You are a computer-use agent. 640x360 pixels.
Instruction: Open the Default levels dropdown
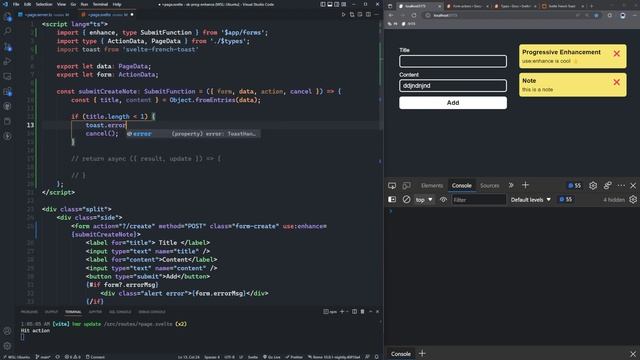(531, 200)
